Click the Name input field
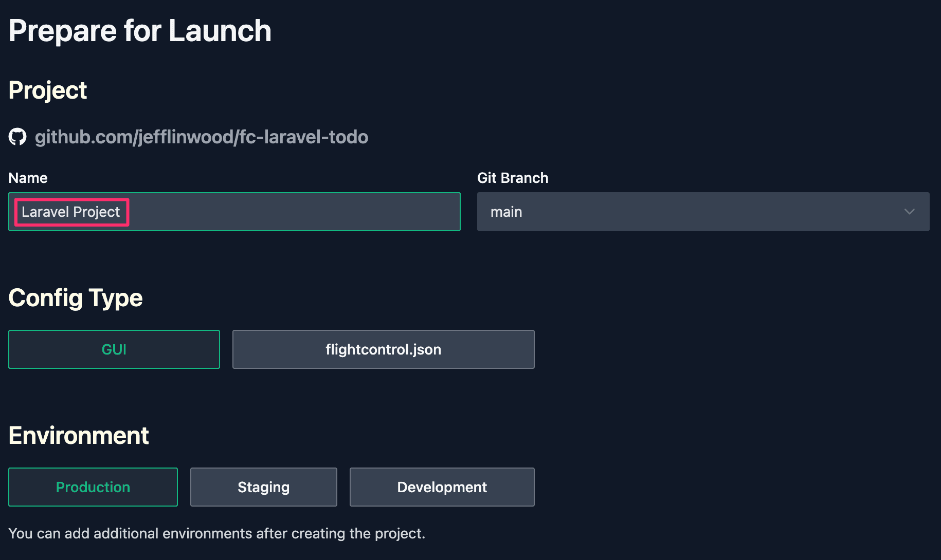Screen dimensions: 941x560 click(234, 212)
